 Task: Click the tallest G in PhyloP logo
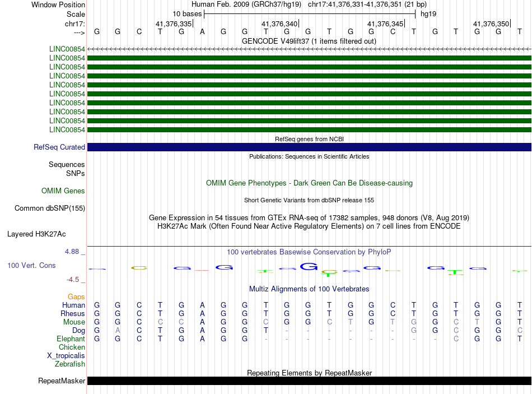(309, 266)
